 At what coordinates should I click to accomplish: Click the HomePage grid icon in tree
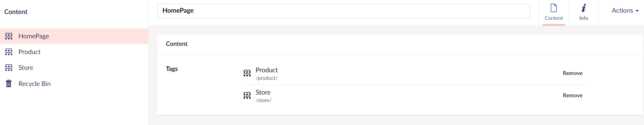pos(9,36)
